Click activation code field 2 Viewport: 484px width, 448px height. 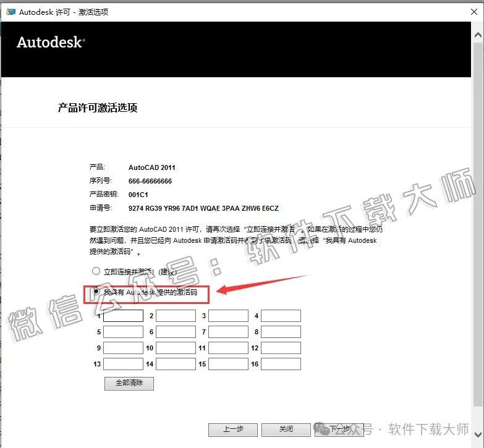[x=176, y=316]
